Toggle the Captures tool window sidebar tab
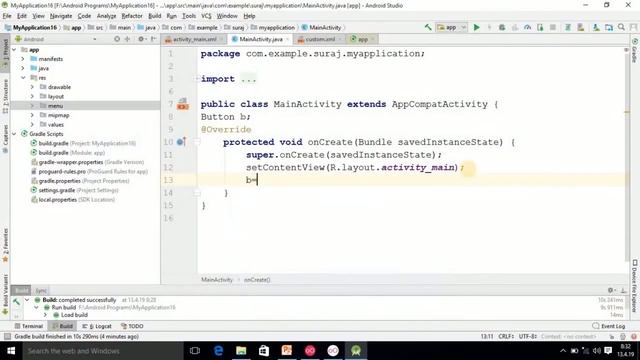The width and height of the screenshot is (640, 360). (5, 139)
